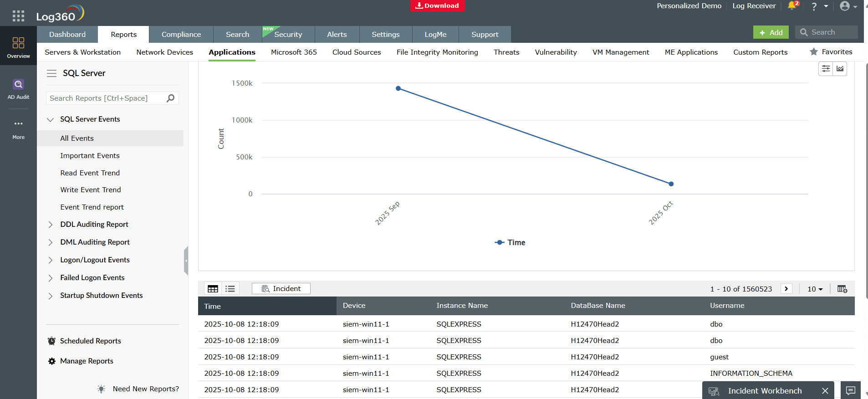Click the hamburger menu next to SQL Server

[52, 73]
